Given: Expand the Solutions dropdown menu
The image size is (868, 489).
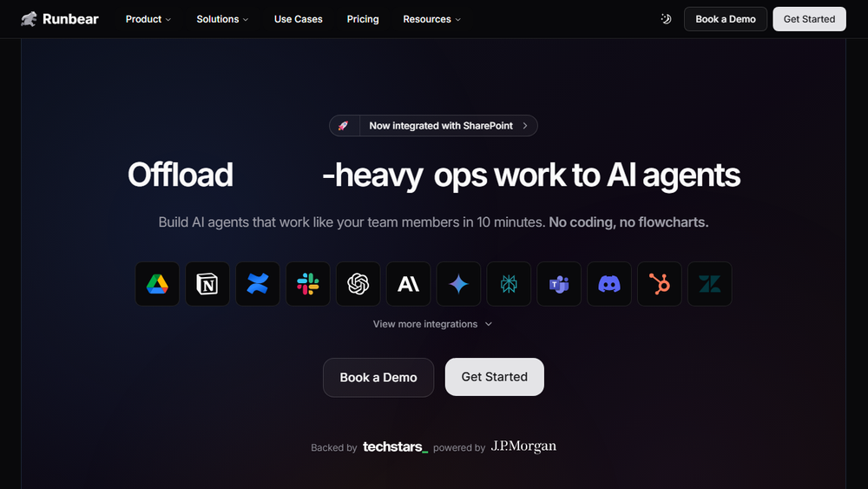Looking at the screenshot, I should 222,19.
